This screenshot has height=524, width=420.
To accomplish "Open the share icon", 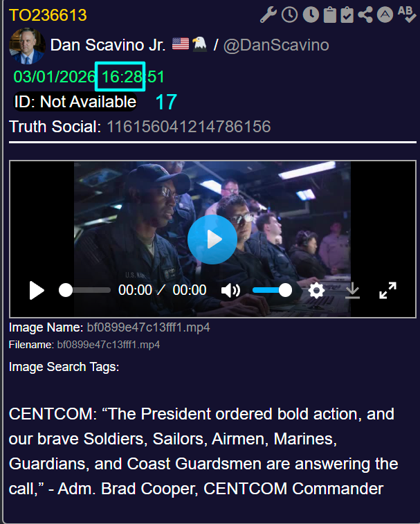I will pos(365,15).
